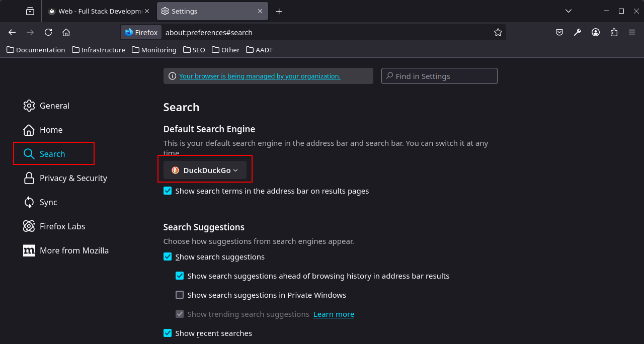Click the Search Suggestions heading text
644x344 pixels.
(204, 227)
